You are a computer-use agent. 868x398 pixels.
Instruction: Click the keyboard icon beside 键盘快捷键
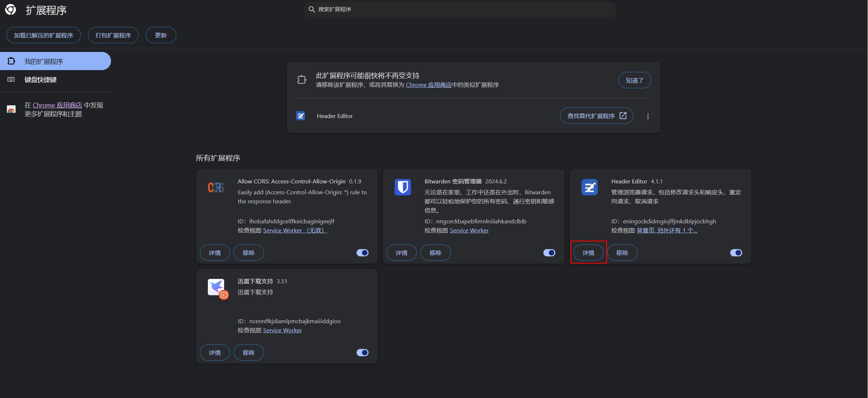11,80
